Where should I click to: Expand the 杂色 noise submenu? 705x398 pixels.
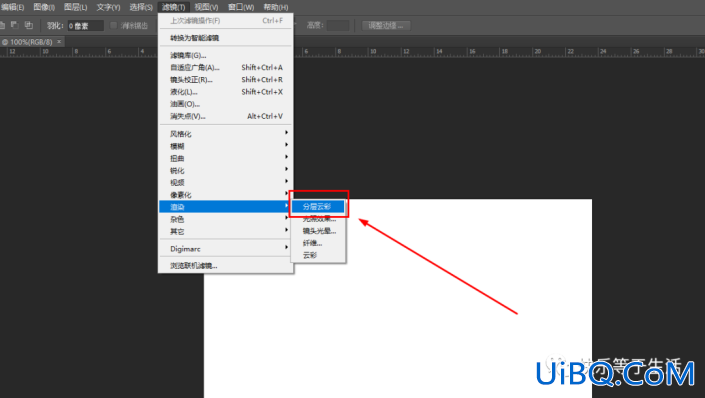coord(226,219)
